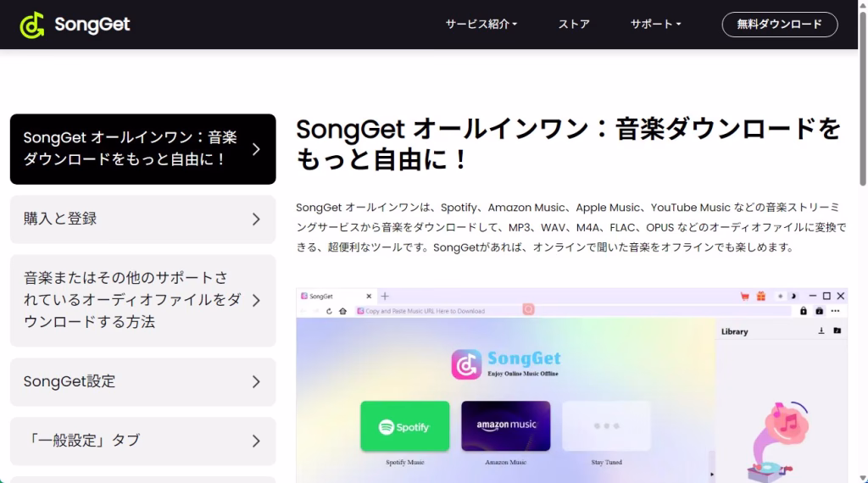Click the cart icon in app screenshot
The width and height of the screenshot is (868, 483).
click(x=745, y=297)
